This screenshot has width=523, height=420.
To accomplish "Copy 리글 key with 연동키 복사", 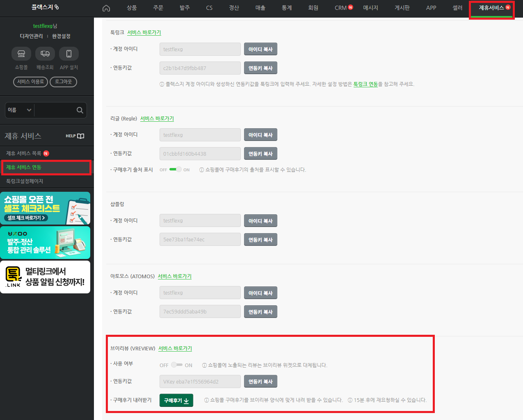I will [260, 154].
